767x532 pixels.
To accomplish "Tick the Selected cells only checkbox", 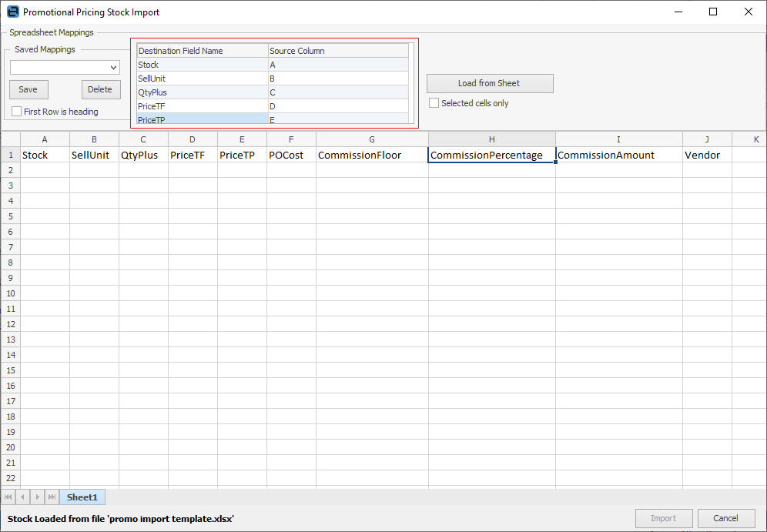I will [x=434, y=103].
